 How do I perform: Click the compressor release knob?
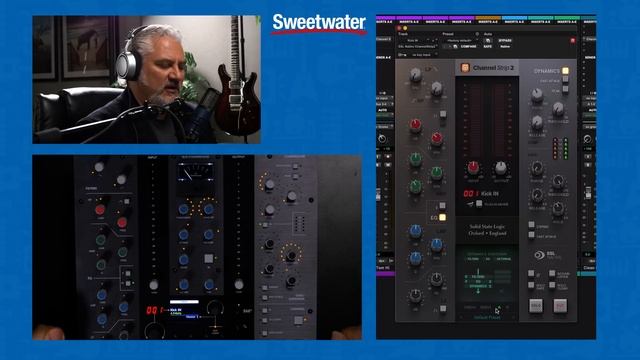[x=537, y=122]
